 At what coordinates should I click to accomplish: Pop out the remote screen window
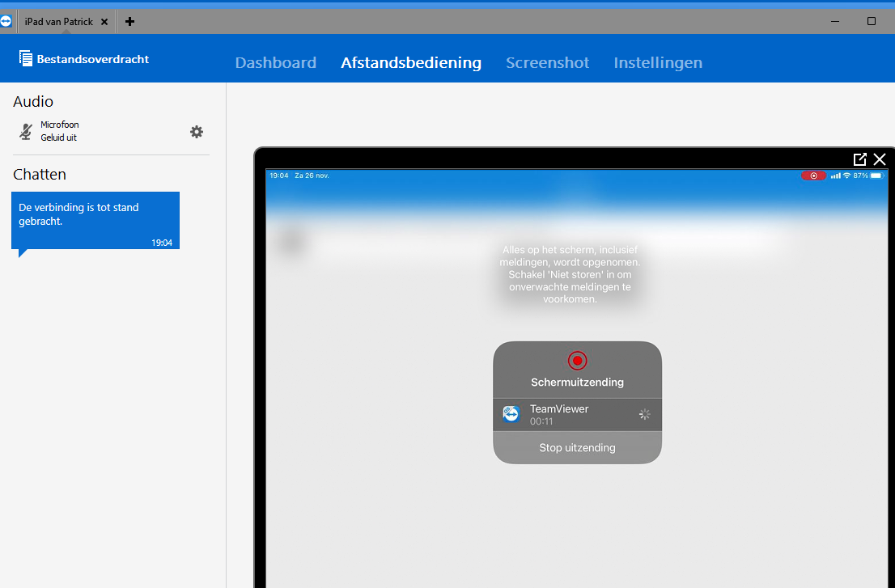coord(859,159)
